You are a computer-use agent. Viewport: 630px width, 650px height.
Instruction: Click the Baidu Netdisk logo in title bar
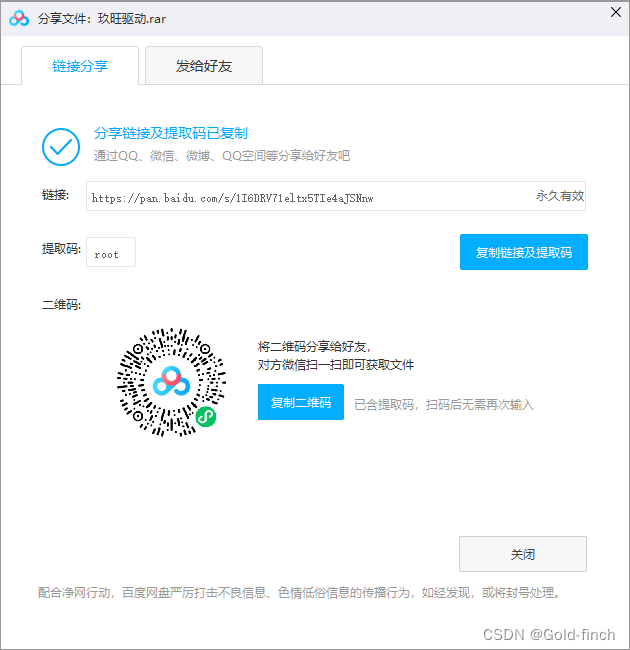(19, 19)
